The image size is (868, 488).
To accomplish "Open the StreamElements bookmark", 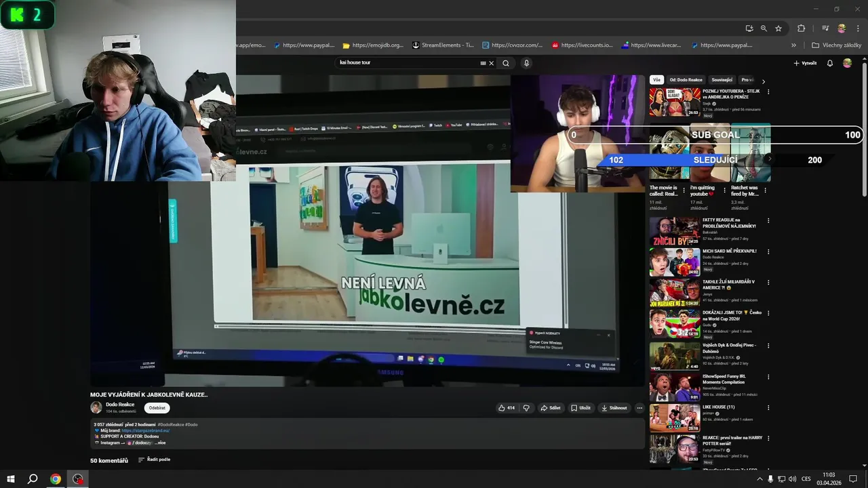I will pyautogui.click(x=443, y=45).
